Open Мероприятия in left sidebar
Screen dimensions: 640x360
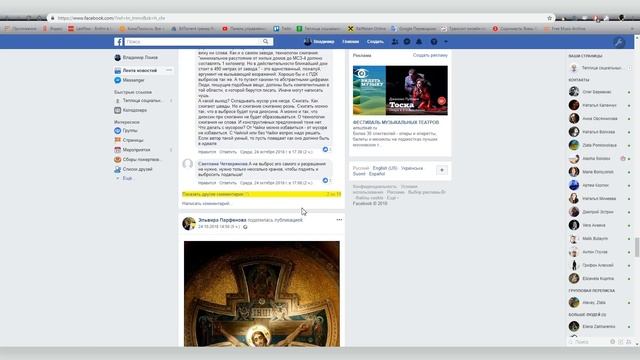(x=132, y=150)
